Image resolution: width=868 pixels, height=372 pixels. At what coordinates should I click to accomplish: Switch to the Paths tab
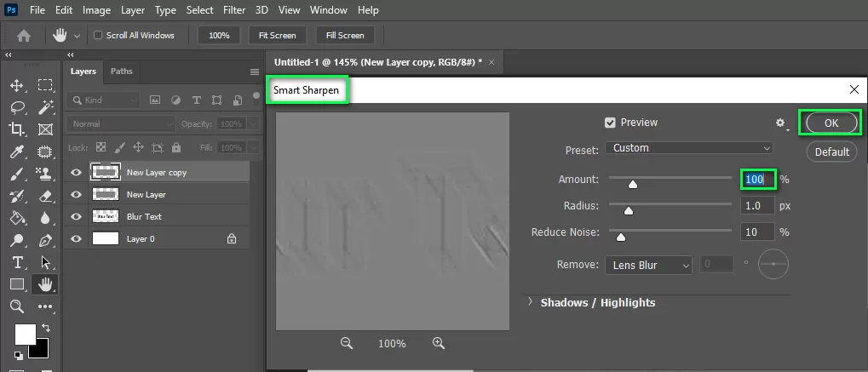coord(121,72)
